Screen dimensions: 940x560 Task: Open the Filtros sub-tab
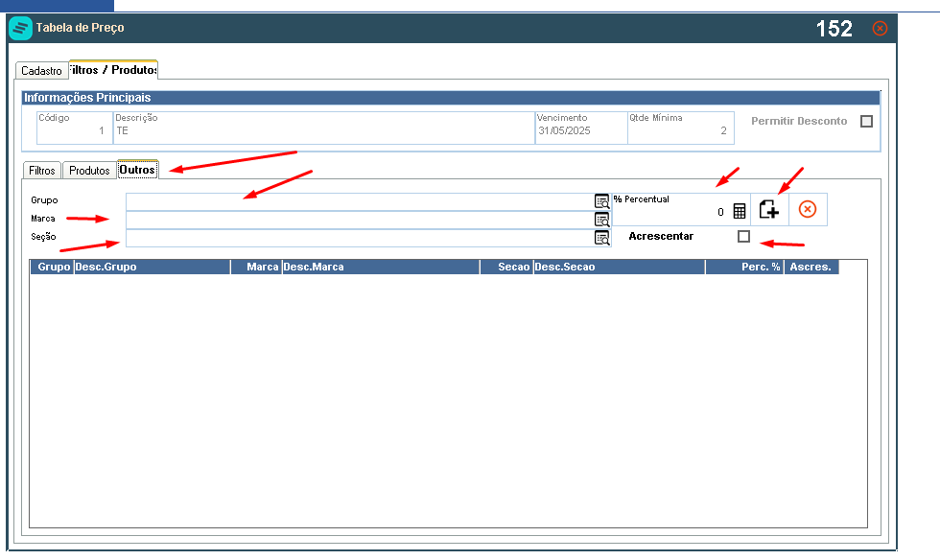pyautogui.click(x=42, y=171)
